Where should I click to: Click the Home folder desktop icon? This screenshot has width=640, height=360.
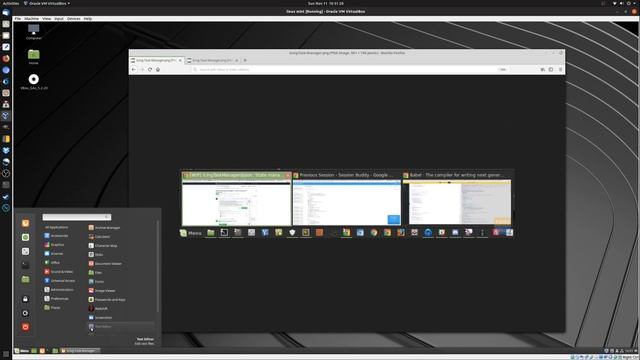tap(33, 57)
